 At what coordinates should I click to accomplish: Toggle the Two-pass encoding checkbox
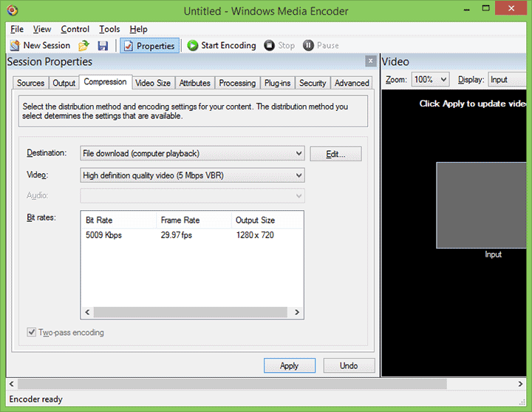click(x=32, y=332)
